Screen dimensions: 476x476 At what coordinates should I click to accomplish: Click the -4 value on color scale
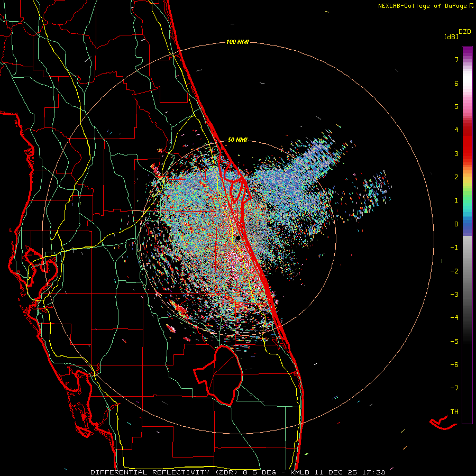[x=454, y=318]
